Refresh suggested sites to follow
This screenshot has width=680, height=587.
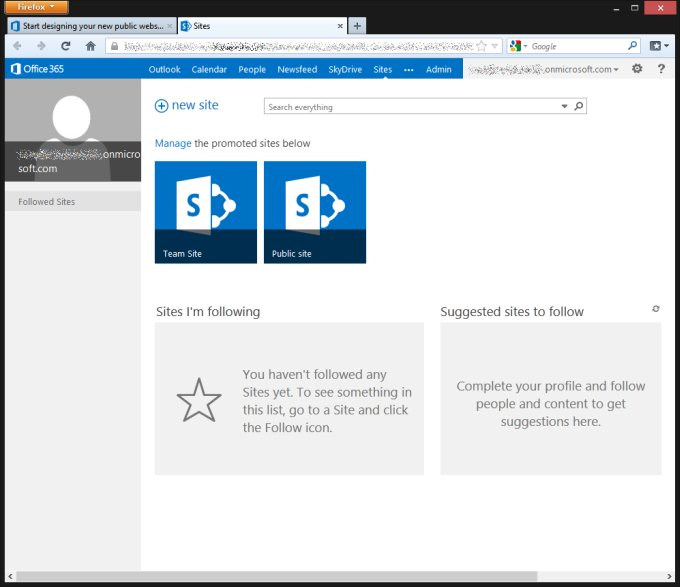pos(656,309)
